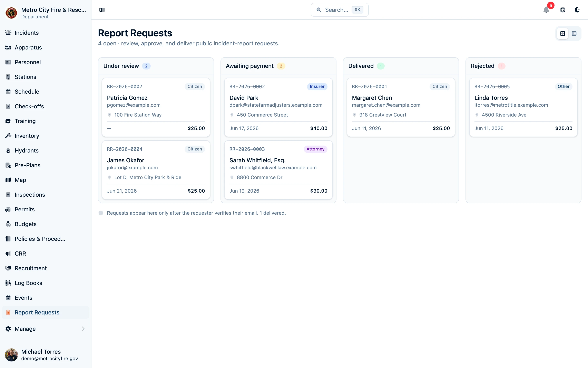Click the Incidents siren icon in sidebar
This screenshot has height=368, width=588.
click(x=8, y=33)
